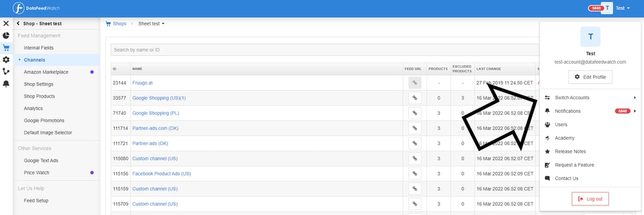
Task: Click the Log out button
Action: [590, 199]
